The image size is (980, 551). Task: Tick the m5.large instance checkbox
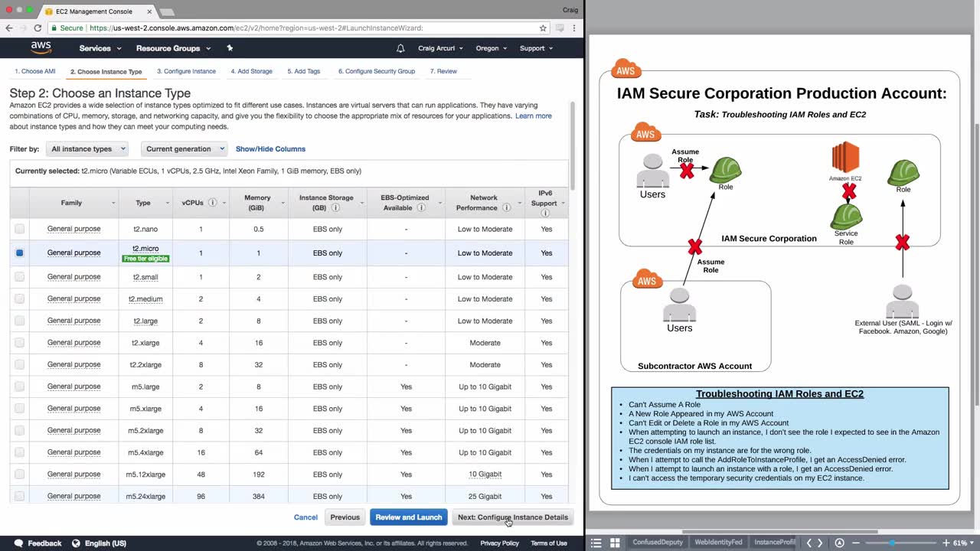click(x=19, y=386)
